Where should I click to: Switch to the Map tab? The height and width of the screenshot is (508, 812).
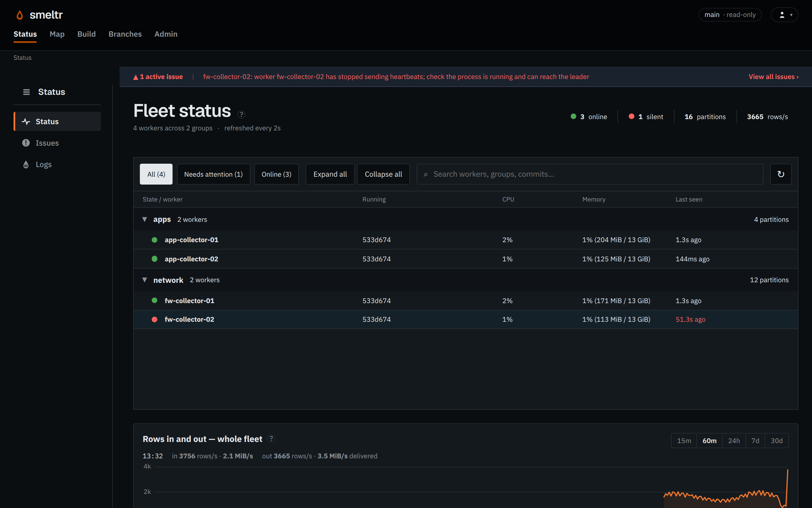57,34
